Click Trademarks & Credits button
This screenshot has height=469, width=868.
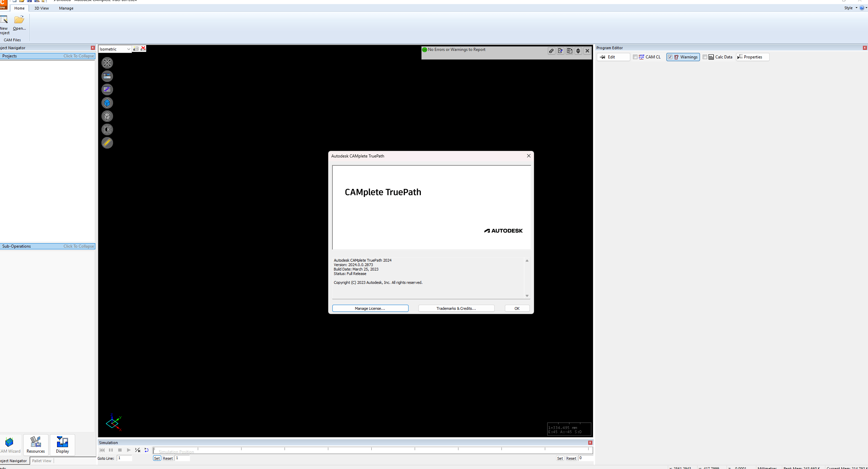click(456, 308)
